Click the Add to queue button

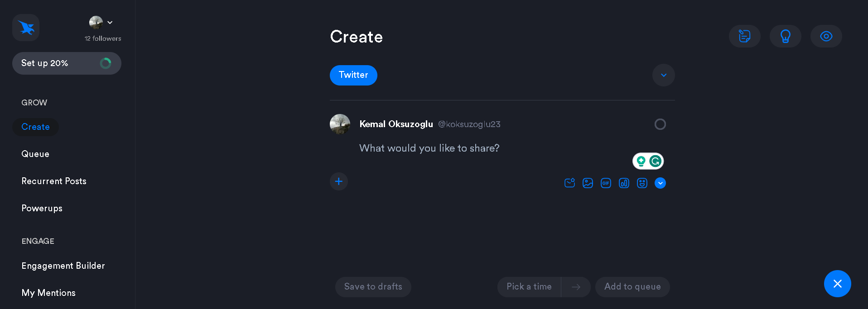point(632,286)
